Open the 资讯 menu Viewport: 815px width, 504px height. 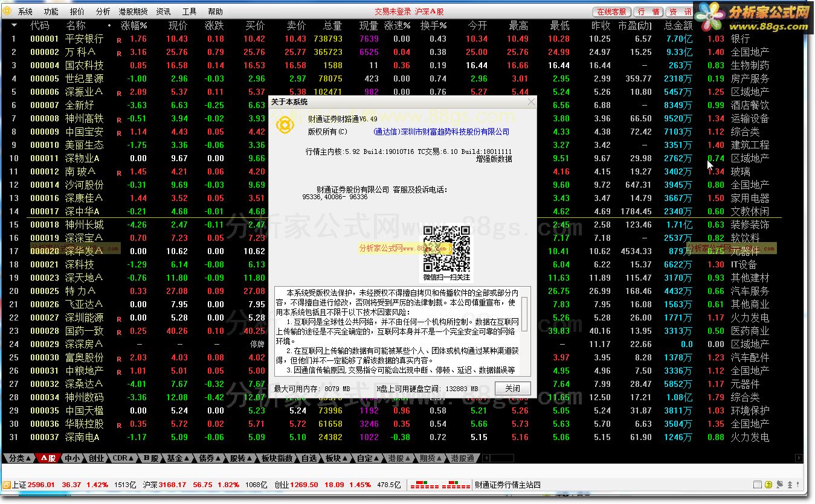(163, 11)
